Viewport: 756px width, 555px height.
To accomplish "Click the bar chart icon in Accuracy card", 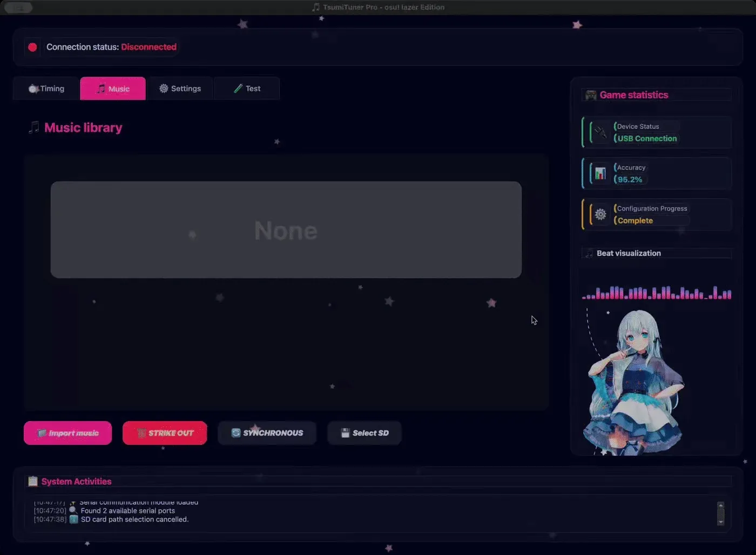I will click(x=600, y=173).
